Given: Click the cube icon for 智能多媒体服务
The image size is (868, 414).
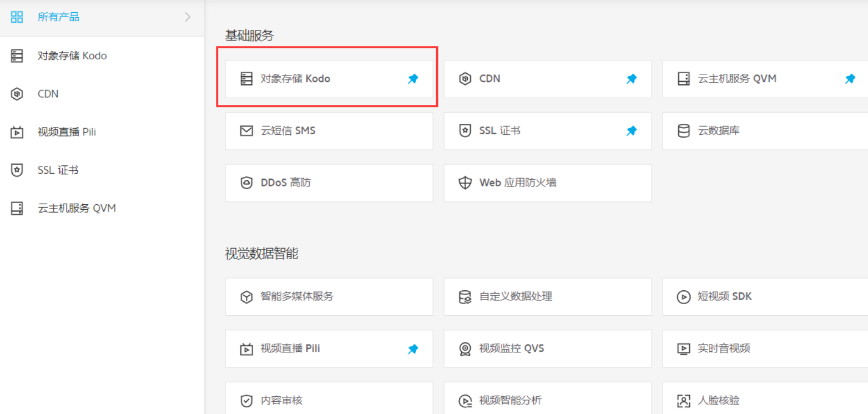Looking at the screenshot, I should (x=246, y=297).
